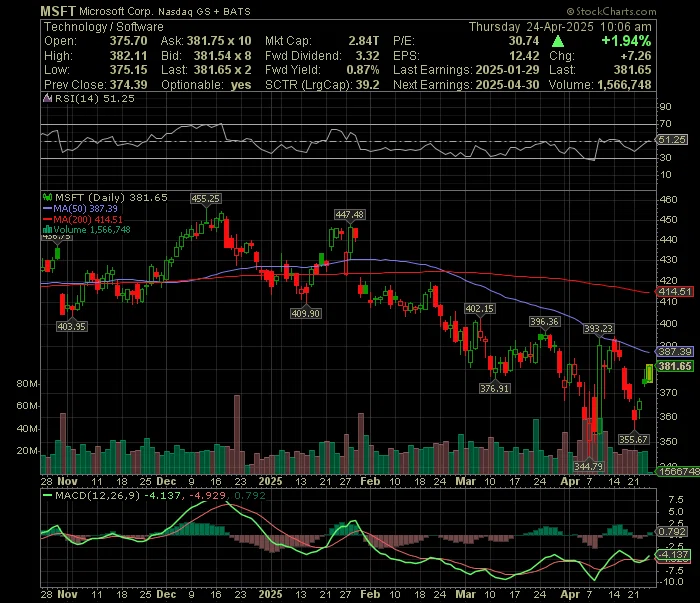Viewport: 700px width, 603px height.
Task: Click the 409.90 low price label
Action: point(305,313)
